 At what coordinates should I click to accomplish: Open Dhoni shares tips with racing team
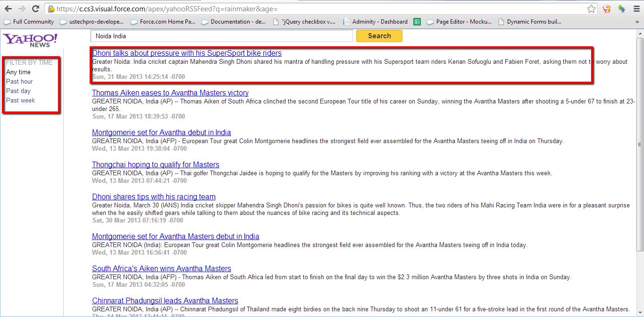(154, 197)
